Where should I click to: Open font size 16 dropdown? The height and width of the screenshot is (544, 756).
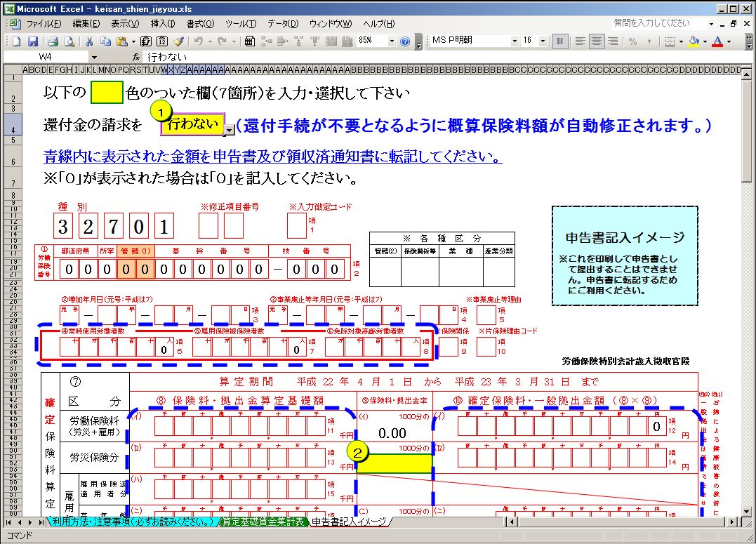[543, 41]
